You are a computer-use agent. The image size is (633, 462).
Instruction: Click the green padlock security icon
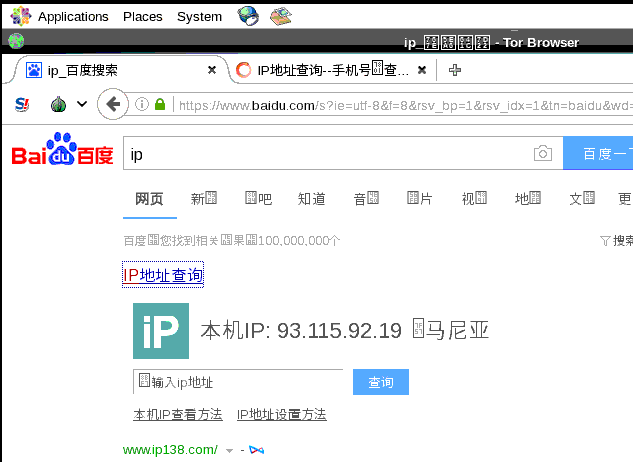point(160,105)
